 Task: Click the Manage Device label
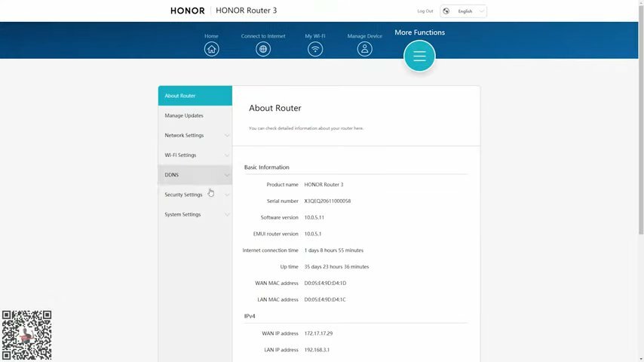tap(364, 35)
